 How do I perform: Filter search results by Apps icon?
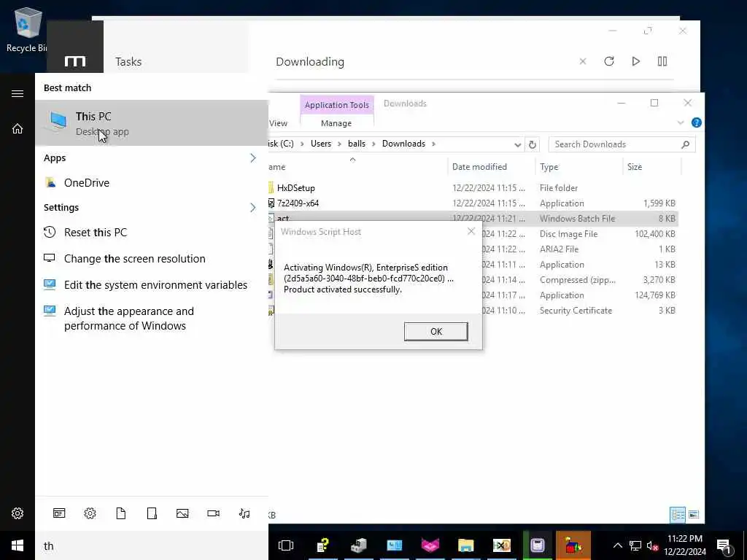point(59,513)
